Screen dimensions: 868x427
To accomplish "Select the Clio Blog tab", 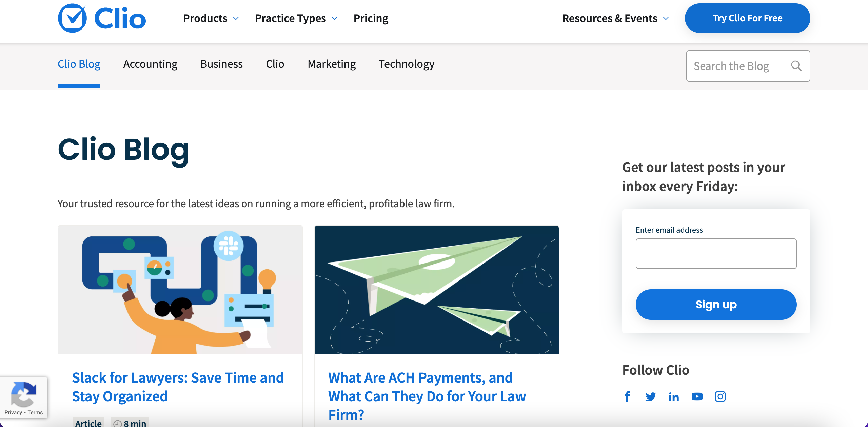I will 79,64.
